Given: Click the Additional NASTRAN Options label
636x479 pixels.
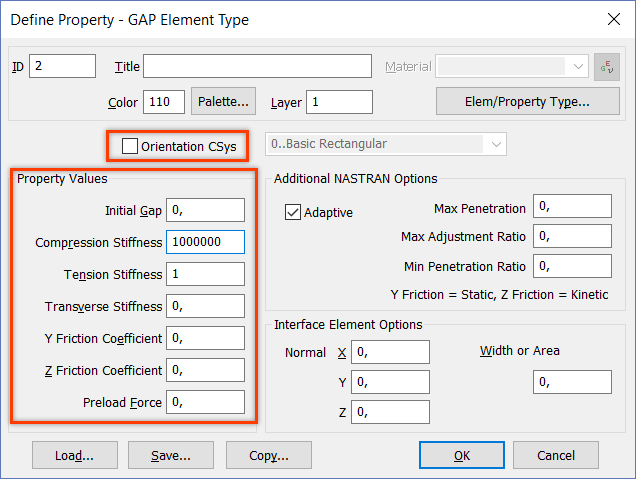Looking at the screenshot, I should (x=356, y=178).
